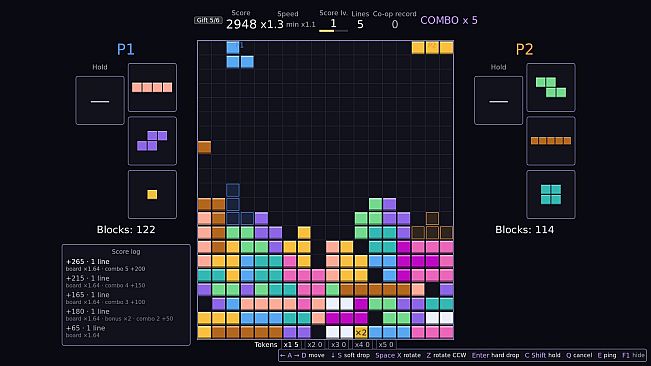
Task: Click the '+215 · 1 line' log entry
Action: click(x=88, y=278)
